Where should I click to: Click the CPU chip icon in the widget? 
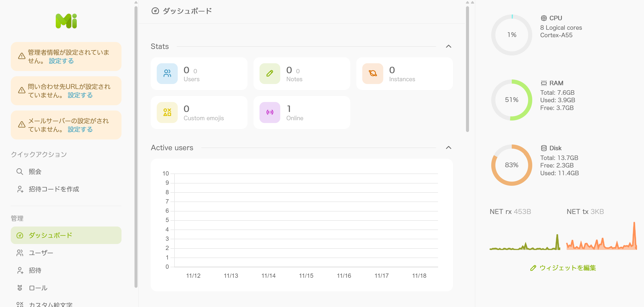[x=544, y=18]
